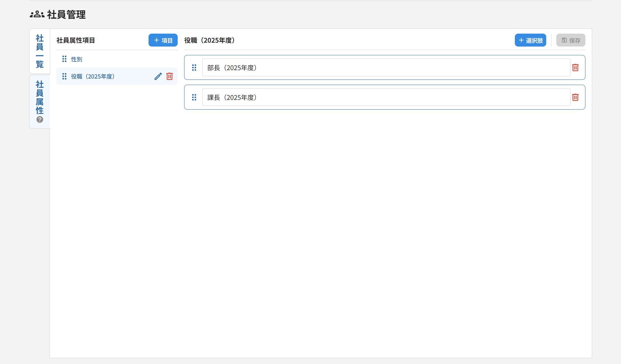Click the drag handle beside 役職（2025年度）
This screenshot has height=364, width=621.
point(64,76)
